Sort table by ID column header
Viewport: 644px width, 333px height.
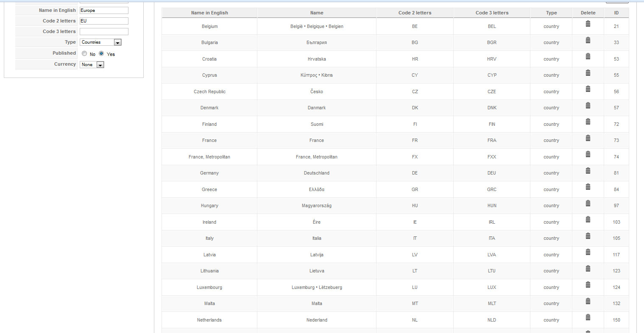tap(616, 13)
